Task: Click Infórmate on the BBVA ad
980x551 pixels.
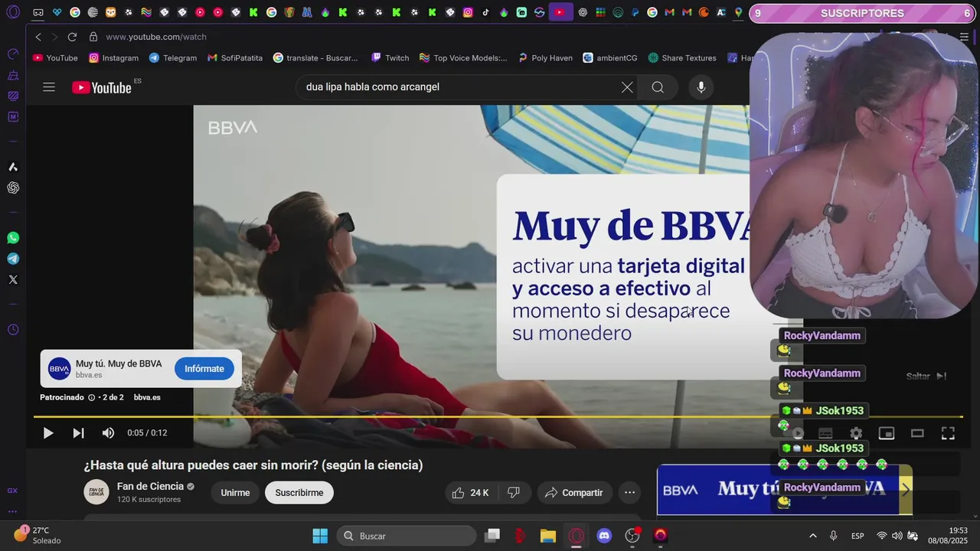Action: click(204, 369)
